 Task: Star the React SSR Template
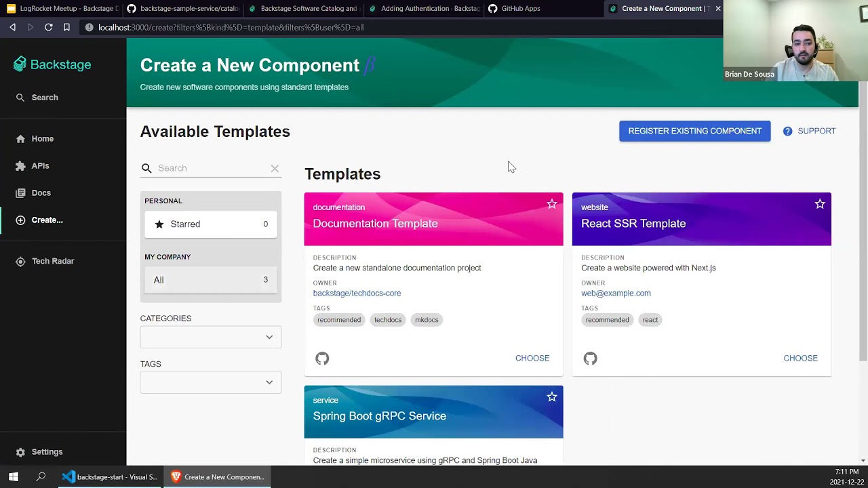point(820,204)
